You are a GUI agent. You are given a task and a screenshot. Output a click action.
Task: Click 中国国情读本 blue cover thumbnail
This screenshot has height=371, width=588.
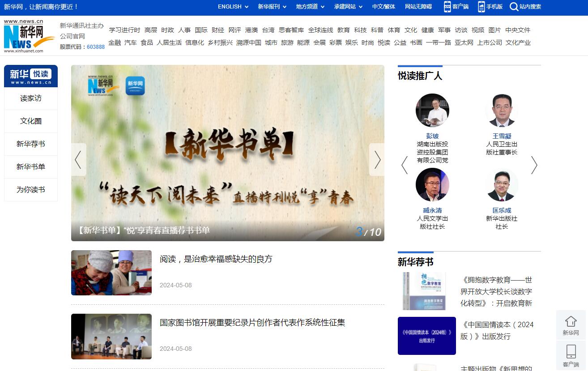point(427,336)
